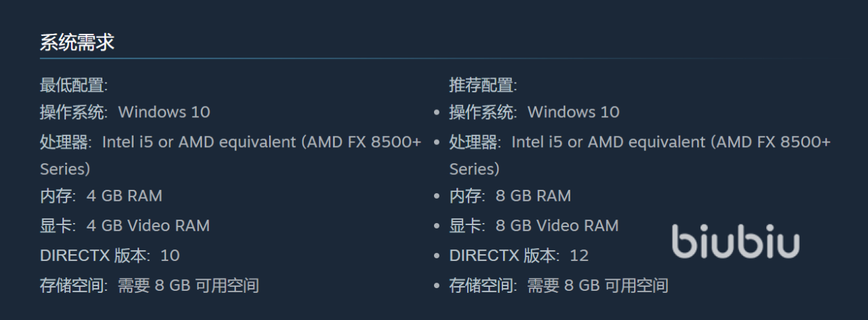Select the 显卡 4 GB Video RAM line
The width and height of the screenshot is (868, 320).
coord(125,226)
